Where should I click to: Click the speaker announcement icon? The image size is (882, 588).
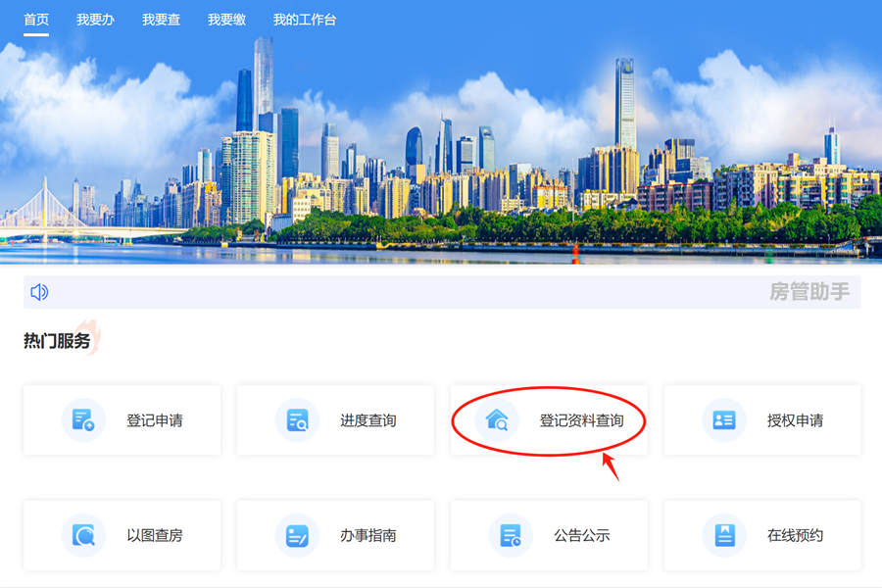(39, 292)
